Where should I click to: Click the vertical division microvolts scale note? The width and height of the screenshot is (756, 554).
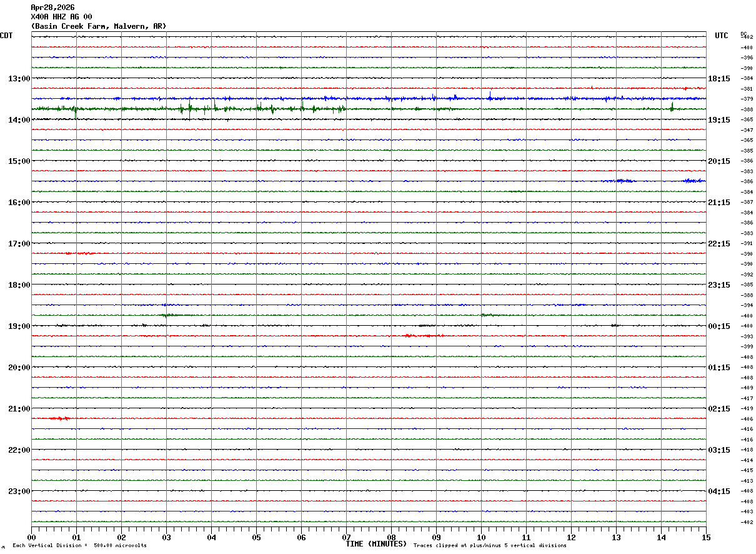pyautogui.click(x=79, y=546)
